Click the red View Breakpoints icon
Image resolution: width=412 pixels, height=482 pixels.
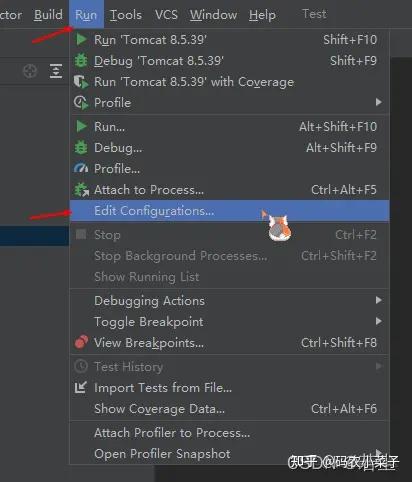click(x=81, y=342)
